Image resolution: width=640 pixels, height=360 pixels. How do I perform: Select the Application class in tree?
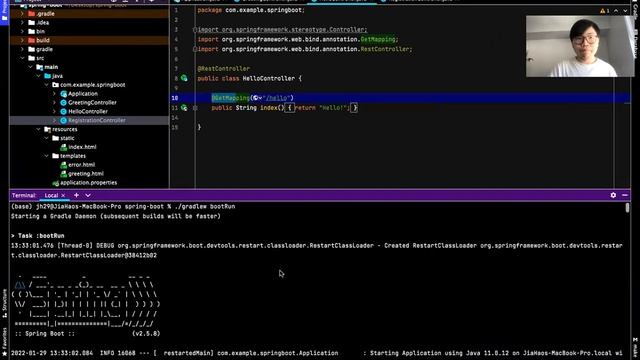pos(83,94)
